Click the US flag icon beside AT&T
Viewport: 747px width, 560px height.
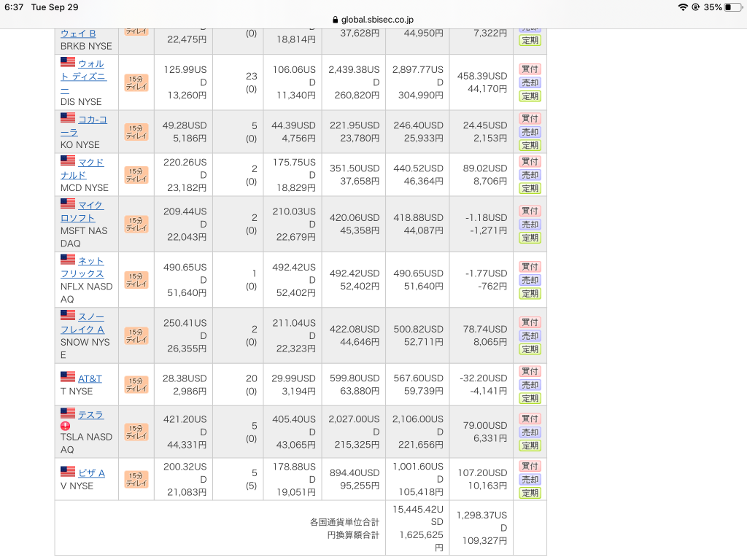pos(68,377)
